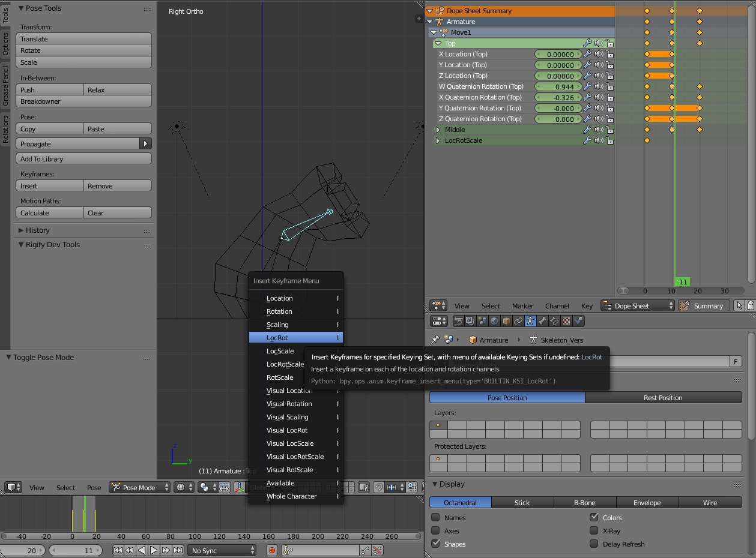The image size is (756, 558).
Task: Open the Texture properties checker tab
Action: pyautogui.click(x=566, y=321)
